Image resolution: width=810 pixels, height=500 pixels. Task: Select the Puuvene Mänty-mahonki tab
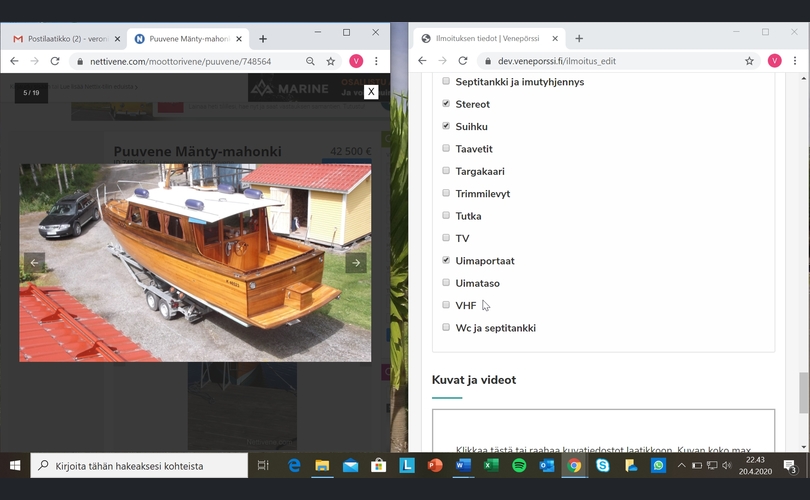point(189,39)
